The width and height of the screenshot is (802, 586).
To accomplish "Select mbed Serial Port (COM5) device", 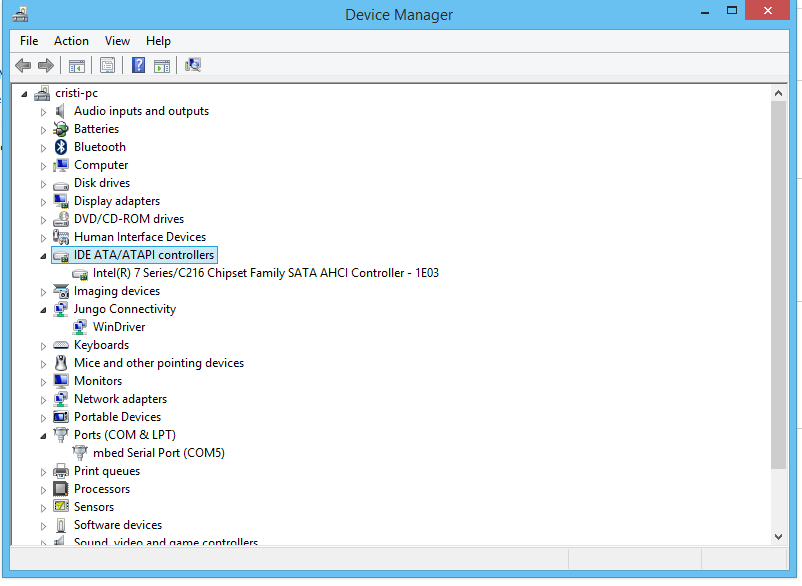I will click(158, 453).
